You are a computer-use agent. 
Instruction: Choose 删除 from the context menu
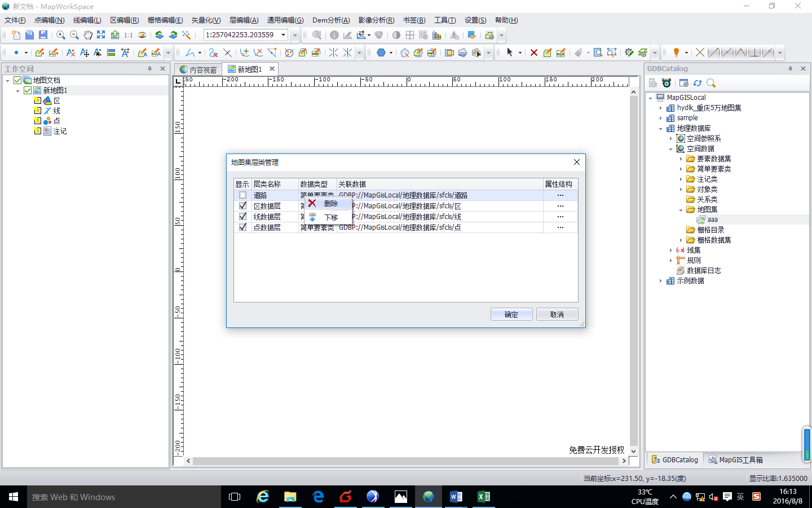point(330,204)
